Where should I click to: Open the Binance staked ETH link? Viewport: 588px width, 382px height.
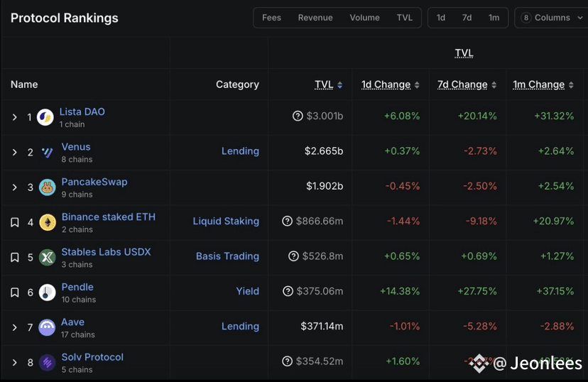click(x=109, y=217)
